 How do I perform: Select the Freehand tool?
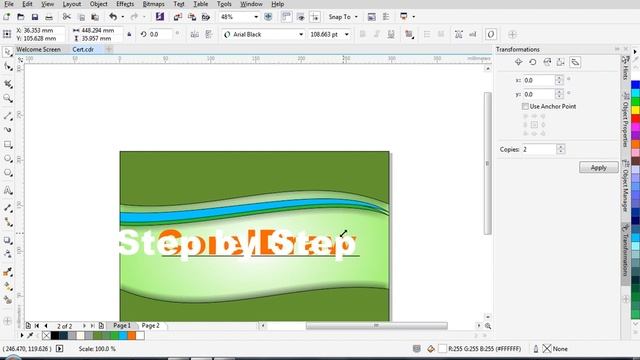pyautogui.click(x=8, y=116)
